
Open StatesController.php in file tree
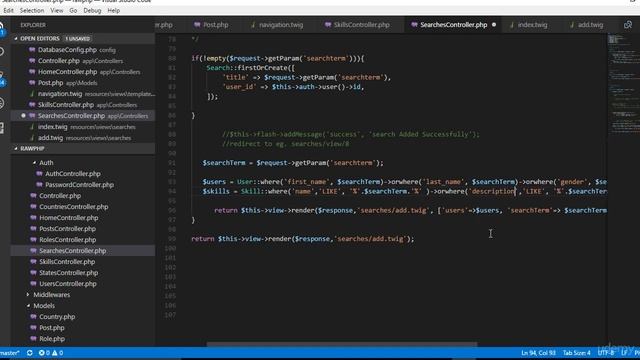82,273
